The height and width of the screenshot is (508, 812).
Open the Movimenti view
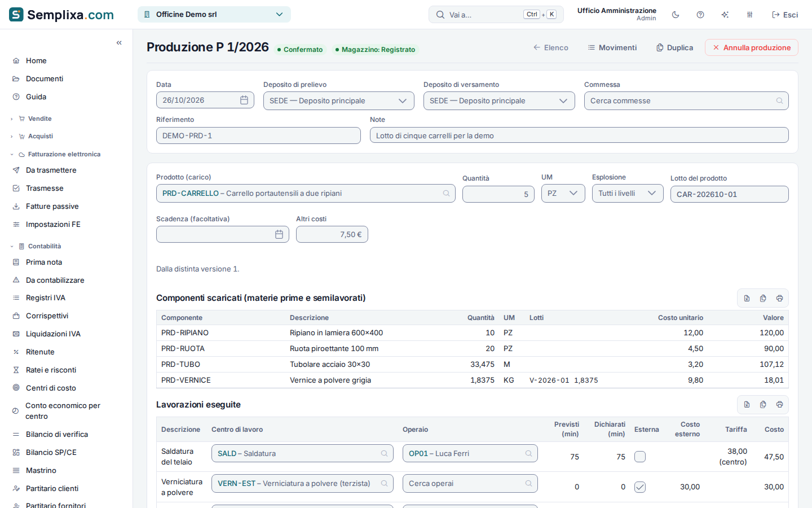[x=612, y=48]
